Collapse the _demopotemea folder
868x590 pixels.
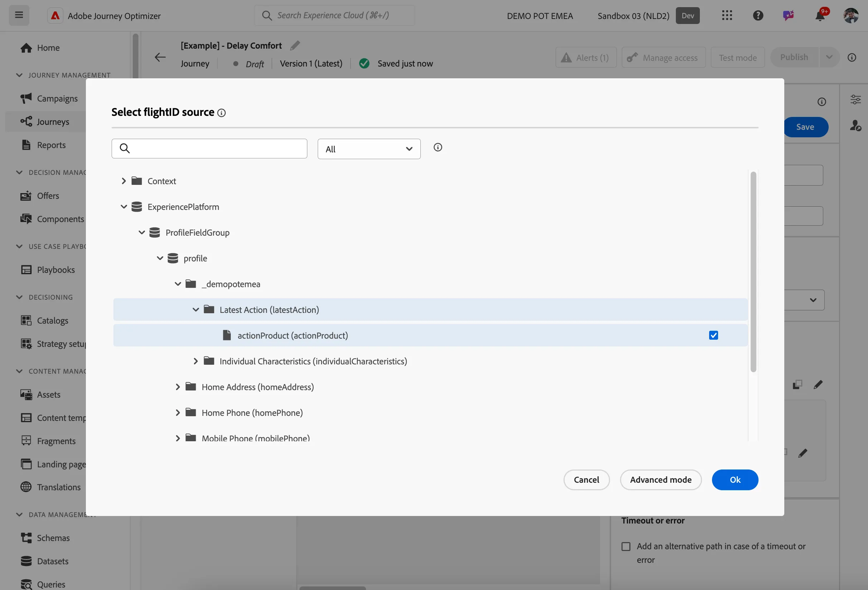tap(178, 284)
